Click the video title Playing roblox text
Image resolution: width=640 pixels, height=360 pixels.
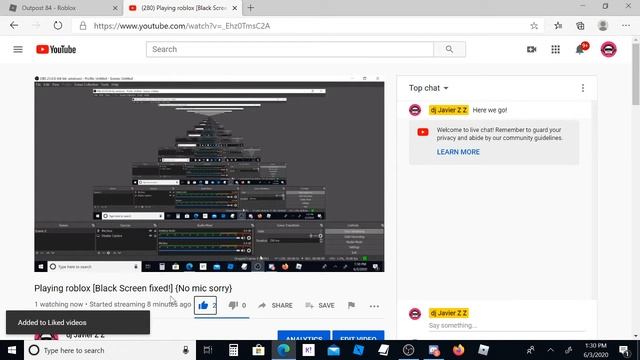[x=133, y=288]
